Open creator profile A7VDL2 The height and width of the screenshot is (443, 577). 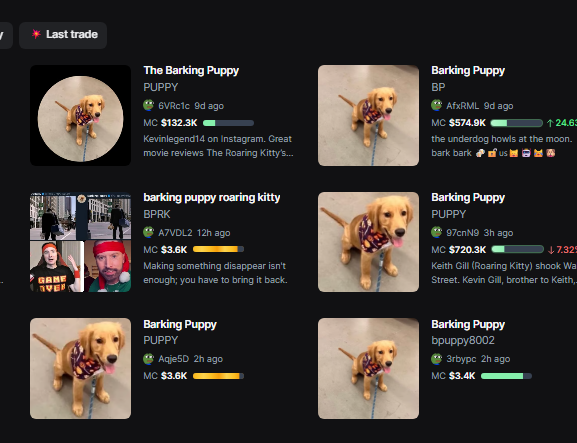pos(175,233)
